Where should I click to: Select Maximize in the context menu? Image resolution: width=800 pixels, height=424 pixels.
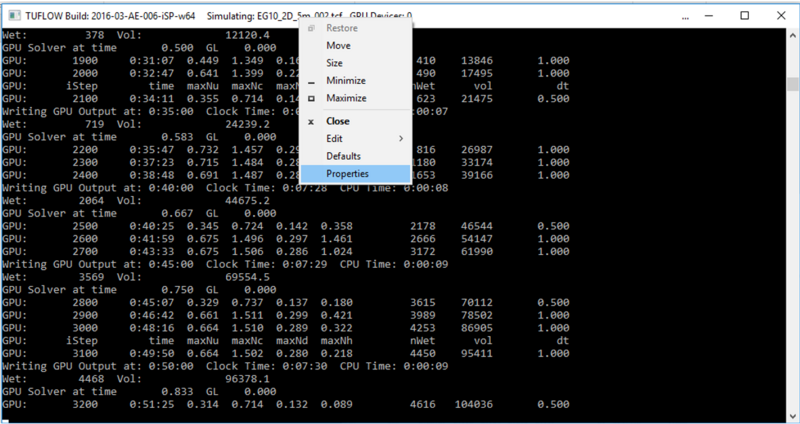pos(355,98)
